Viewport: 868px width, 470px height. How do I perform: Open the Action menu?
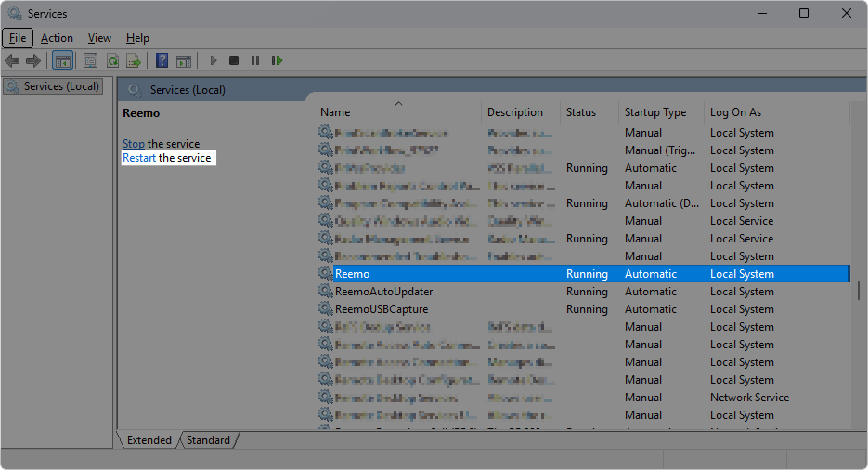[57, 38]
